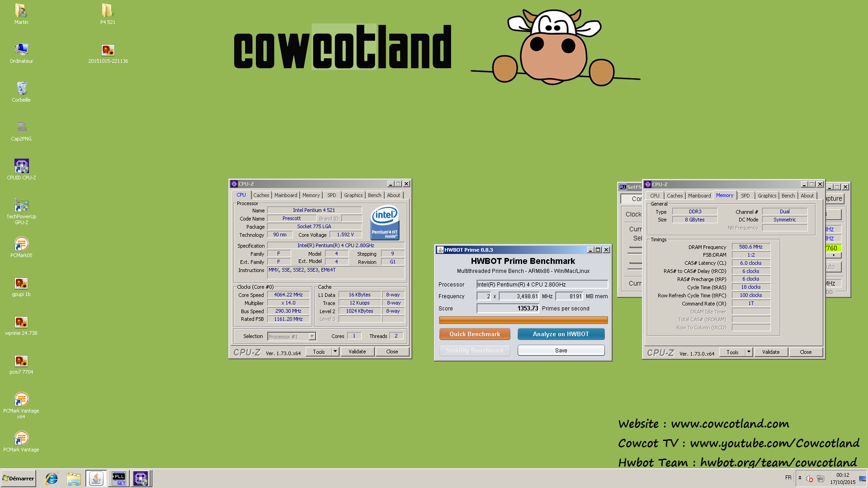
Task: Click Tools button in right CPU-Z window
Action: pos(732,352)
